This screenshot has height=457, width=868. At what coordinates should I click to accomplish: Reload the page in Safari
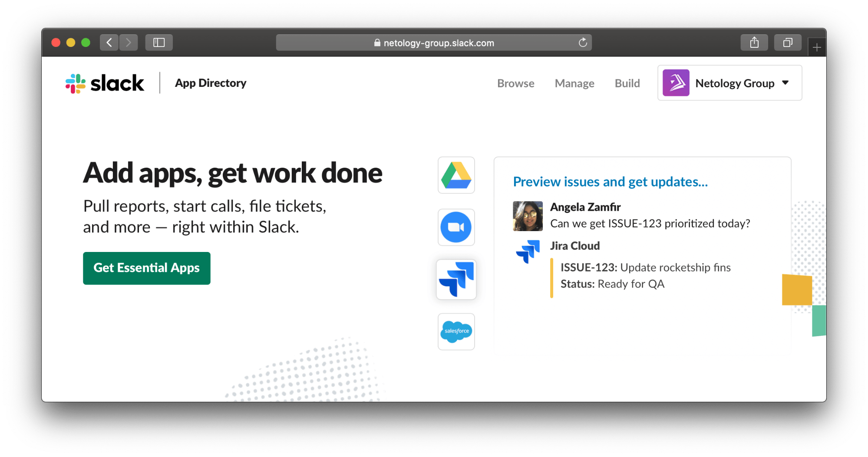pyautogui.click(x=582, y=43)
